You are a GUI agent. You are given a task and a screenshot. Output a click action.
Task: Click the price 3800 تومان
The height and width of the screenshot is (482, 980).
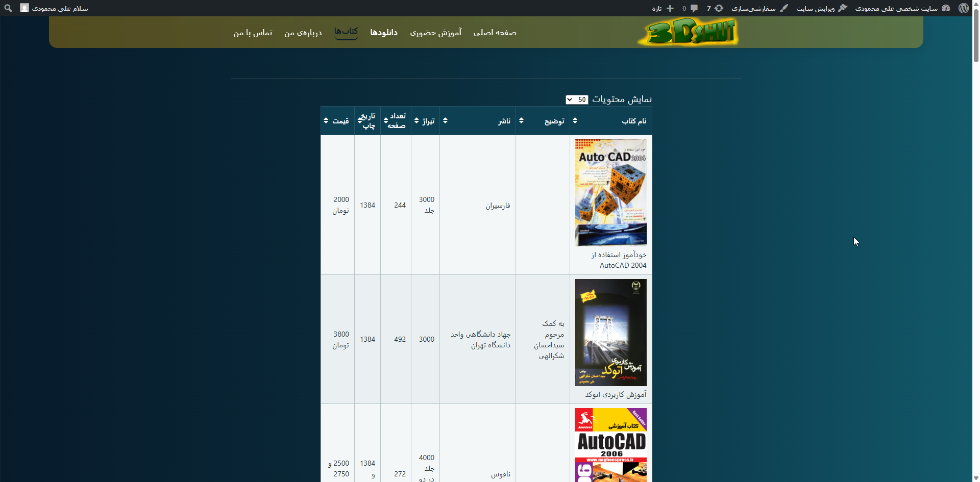[341, 340]
